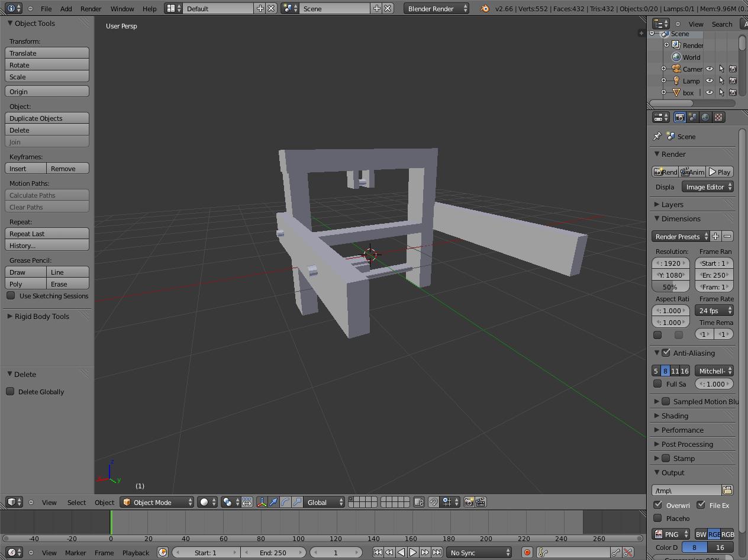The image size is (748, 560).
Task: Click the 50% resolution percentage slider
Action: coord(670,287)
